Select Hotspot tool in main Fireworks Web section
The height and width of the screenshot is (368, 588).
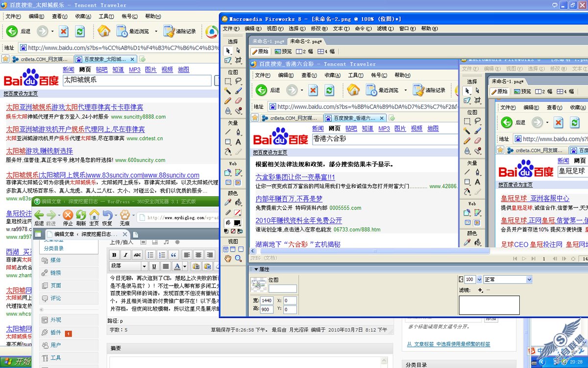pyautogui.click(x=228, y=173)
